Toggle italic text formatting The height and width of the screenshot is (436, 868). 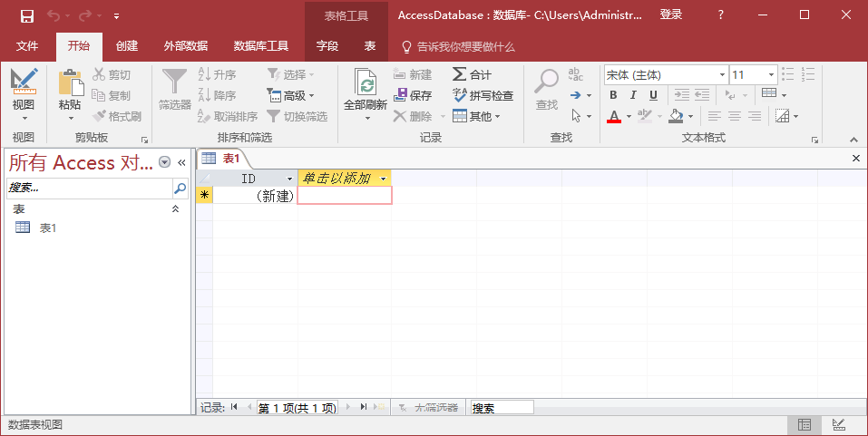pos(633,95)
